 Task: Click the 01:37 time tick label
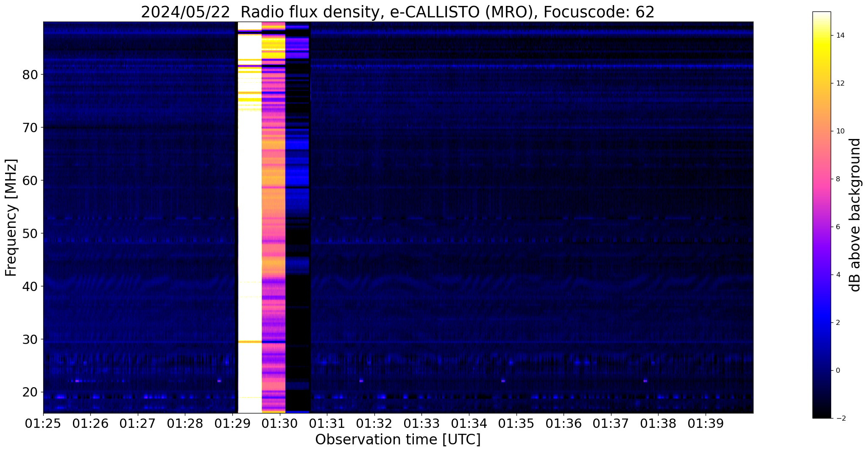611,423
